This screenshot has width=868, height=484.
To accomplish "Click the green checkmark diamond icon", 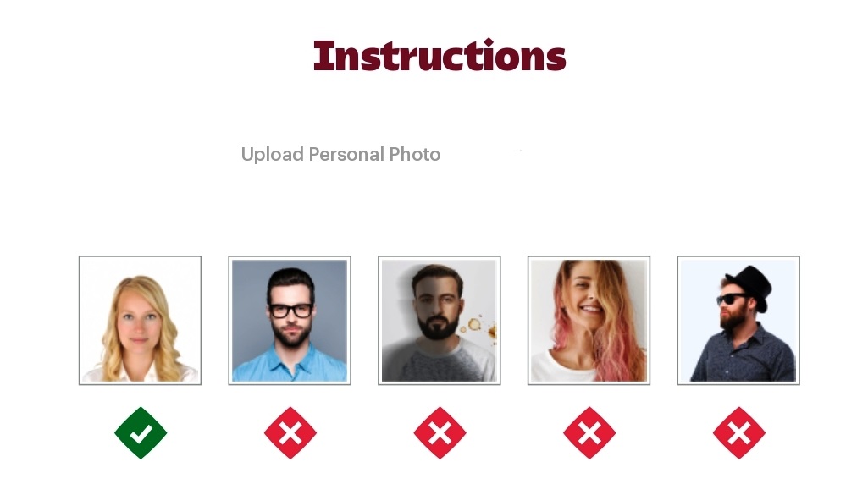I will point(141,432).
